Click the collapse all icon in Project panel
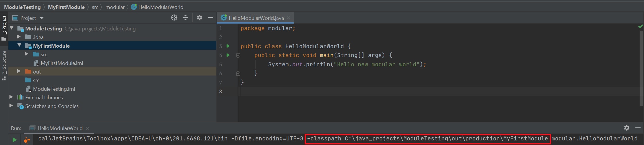 tap(185, 18)
